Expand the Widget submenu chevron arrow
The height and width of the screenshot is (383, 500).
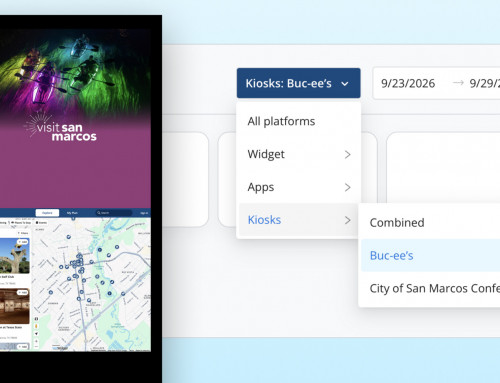pos(347,154)
